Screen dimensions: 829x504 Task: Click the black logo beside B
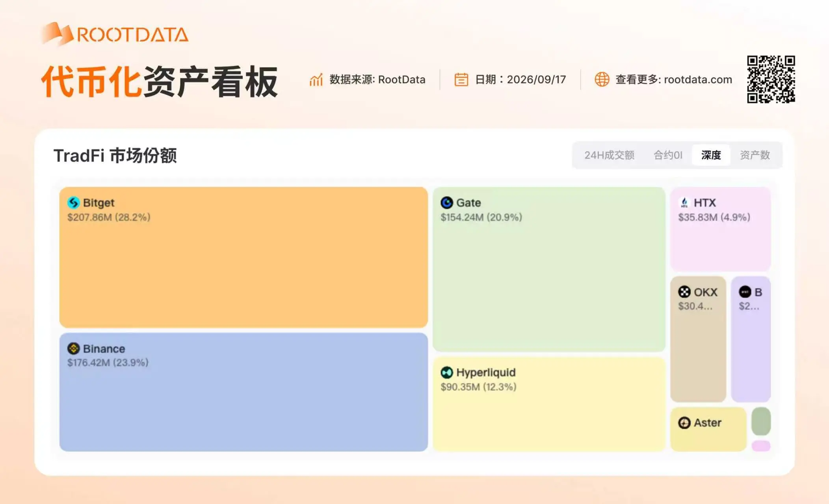pyautogui.click(x=745, y=292)
